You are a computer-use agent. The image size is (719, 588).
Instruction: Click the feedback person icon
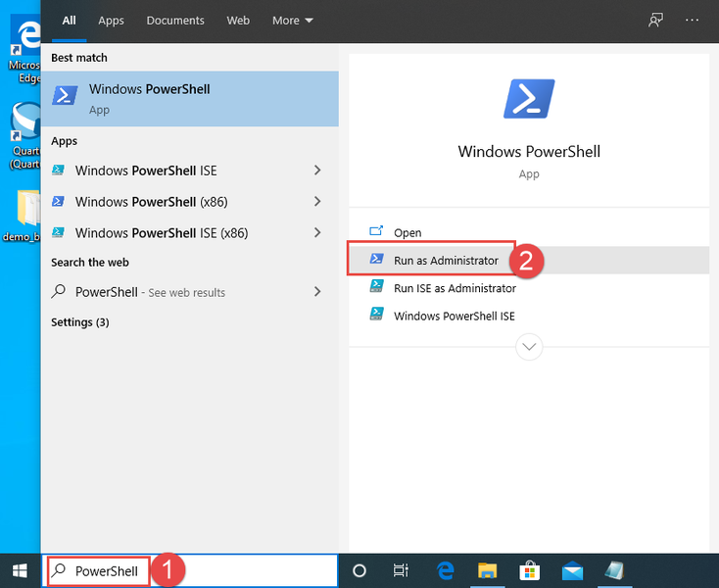pyautogui.click(x=655, y=20)
